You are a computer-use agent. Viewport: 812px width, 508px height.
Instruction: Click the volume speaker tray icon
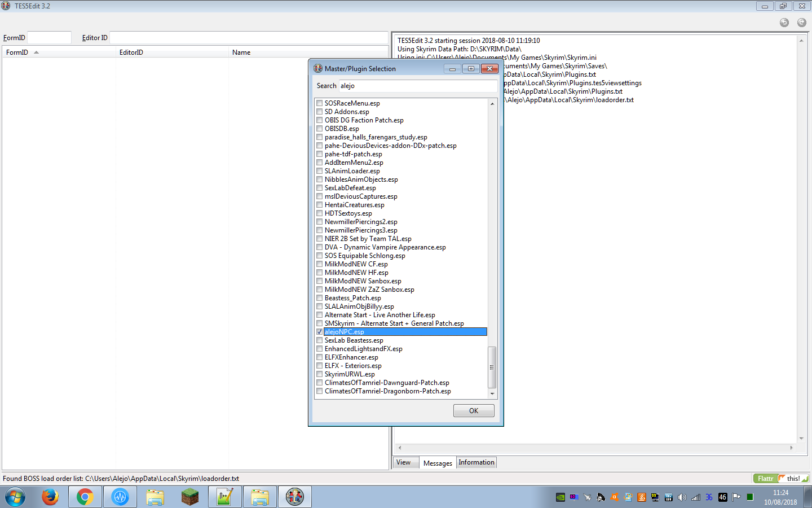pos(682,497)
